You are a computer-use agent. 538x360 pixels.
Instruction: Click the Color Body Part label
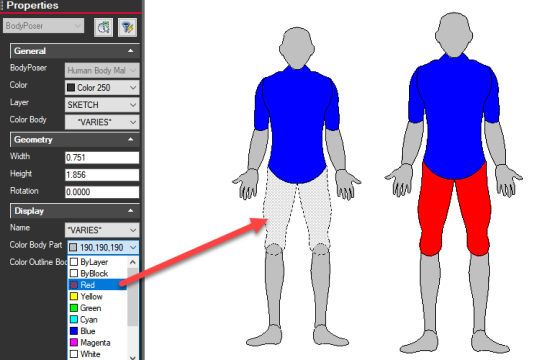tap(36, 245)
